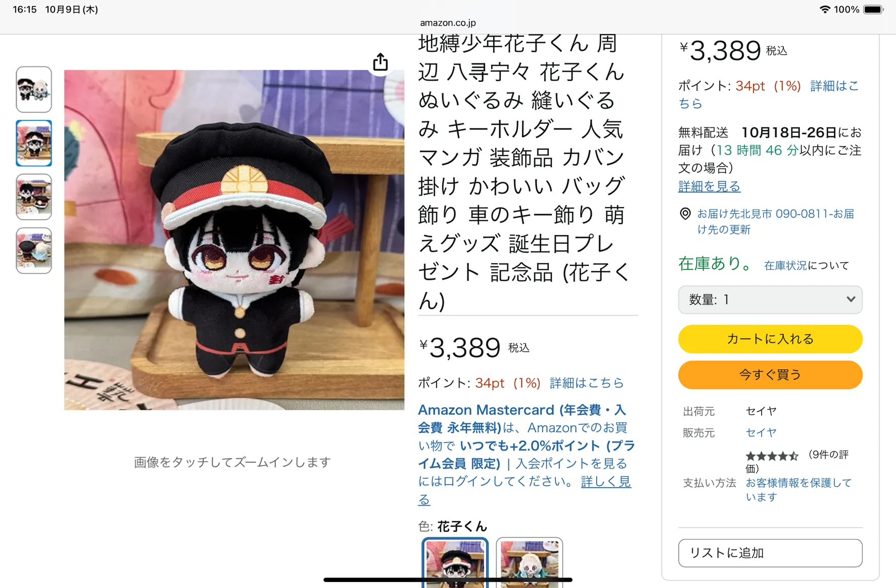
Task: Open the 詳細を見る delivery details link
Action: pyautogui.click(x=709, y=186)
